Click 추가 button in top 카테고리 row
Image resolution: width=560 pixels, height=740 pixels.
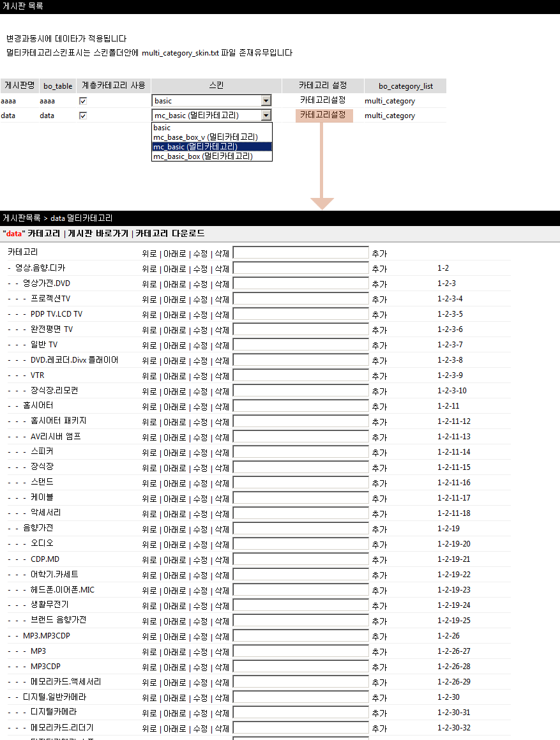(379, 253)
